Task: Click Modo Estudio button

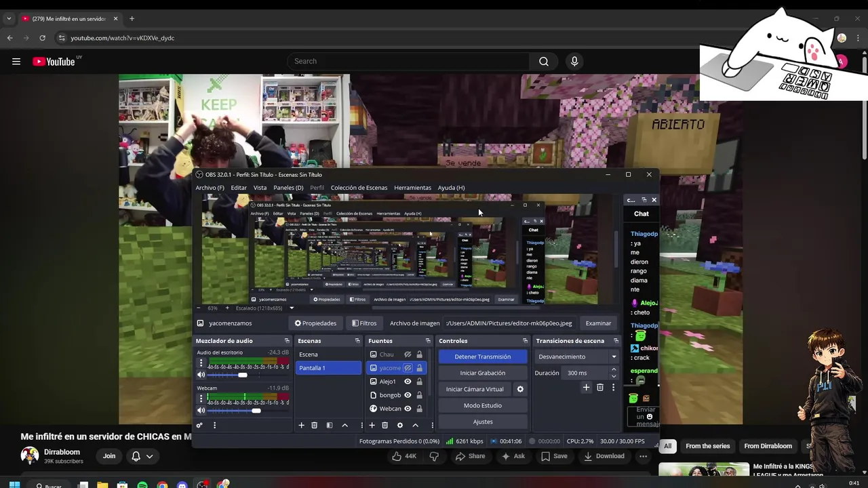Action: point(483,405)
